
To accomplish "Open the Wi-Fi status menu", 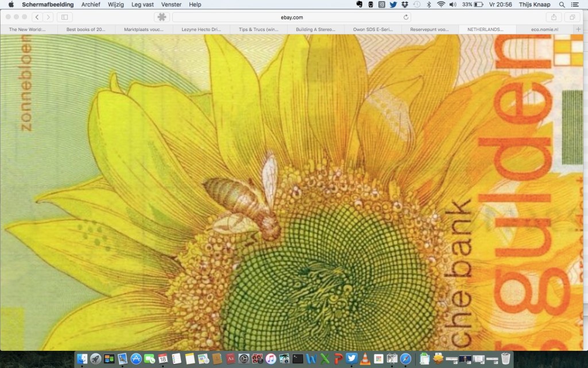I will [441, 5].
